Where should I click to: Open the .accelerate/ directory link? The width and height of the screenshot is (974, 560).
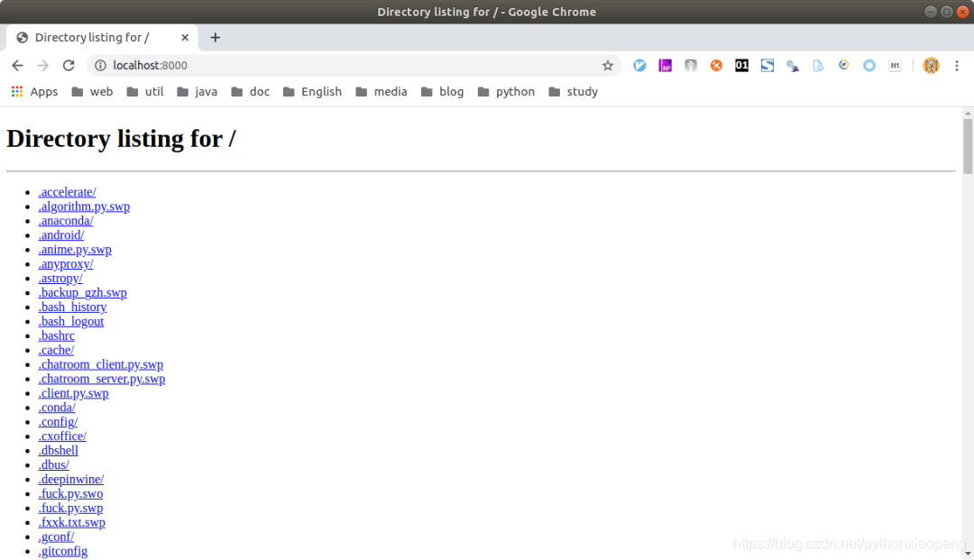pyautogui.click(x=67, y=192)
